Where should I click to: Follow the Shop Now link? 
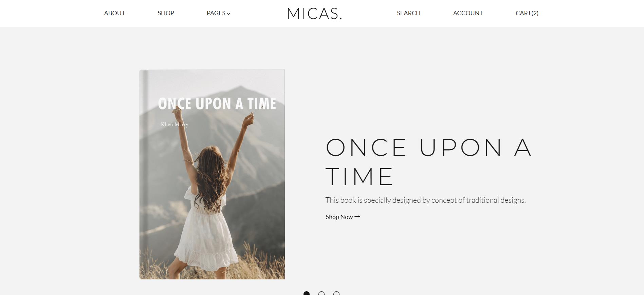point(343,217)
